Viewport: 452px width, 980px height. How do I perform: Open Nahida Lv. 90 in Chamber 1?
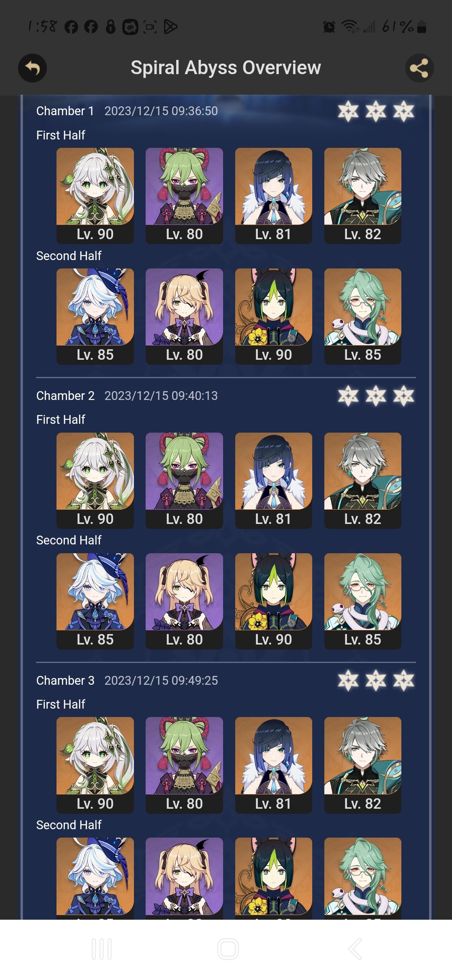coord(95,196)
